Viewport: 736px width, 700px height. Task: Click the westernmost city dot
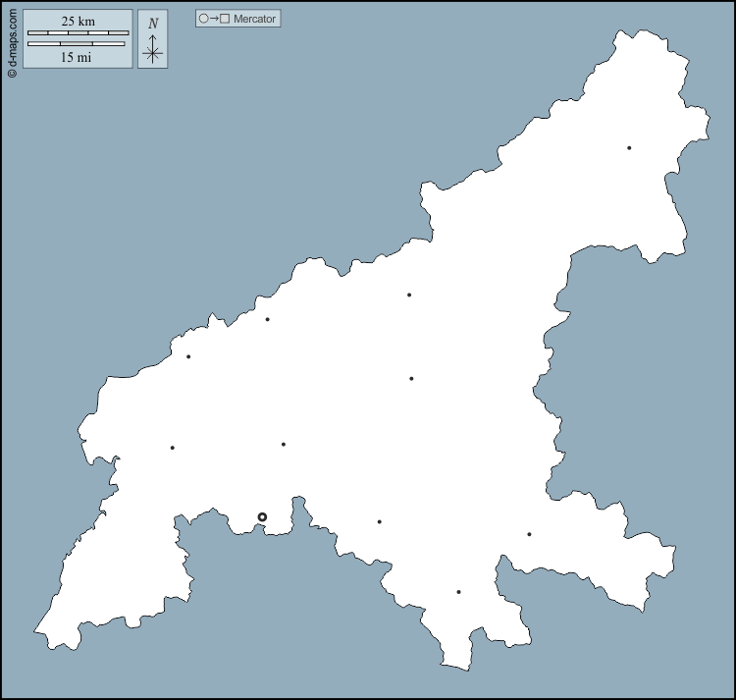[172, 448]
